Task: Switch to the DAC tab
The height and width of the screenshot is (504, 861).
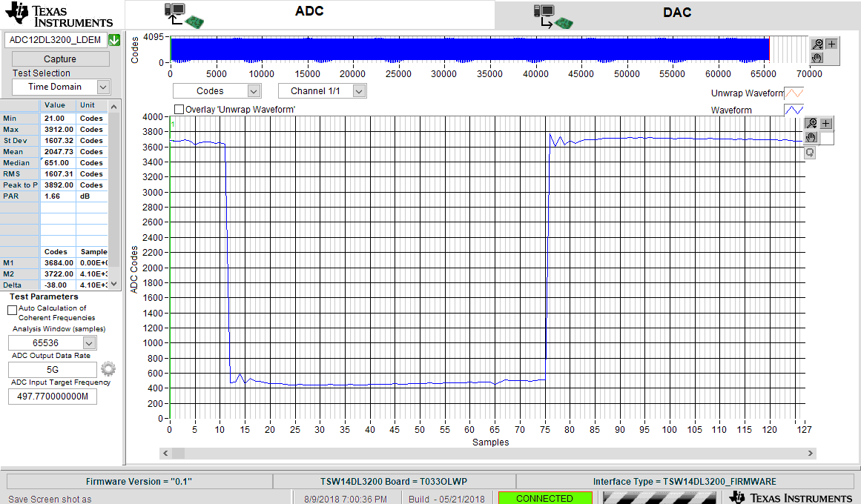Action: (676, 13)
